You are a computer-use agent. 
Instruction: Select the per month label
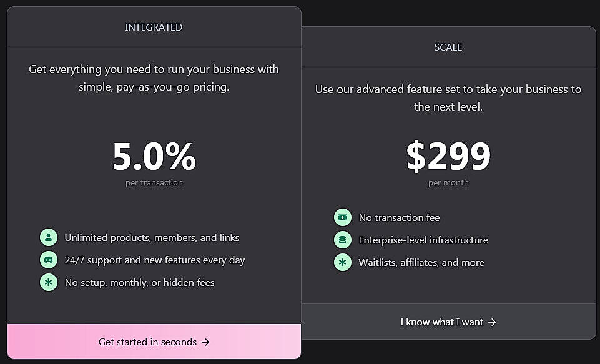pyautogui.click(x=448, y=182)
